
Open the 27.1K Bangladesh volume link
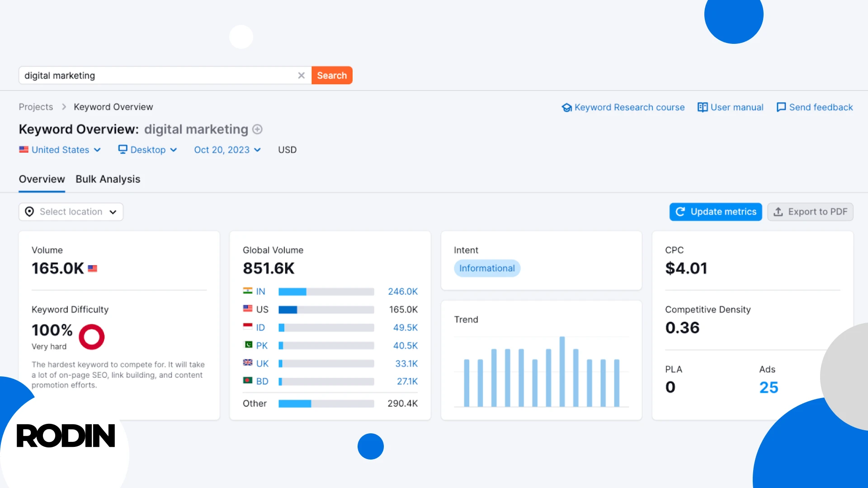coord(407,381)
